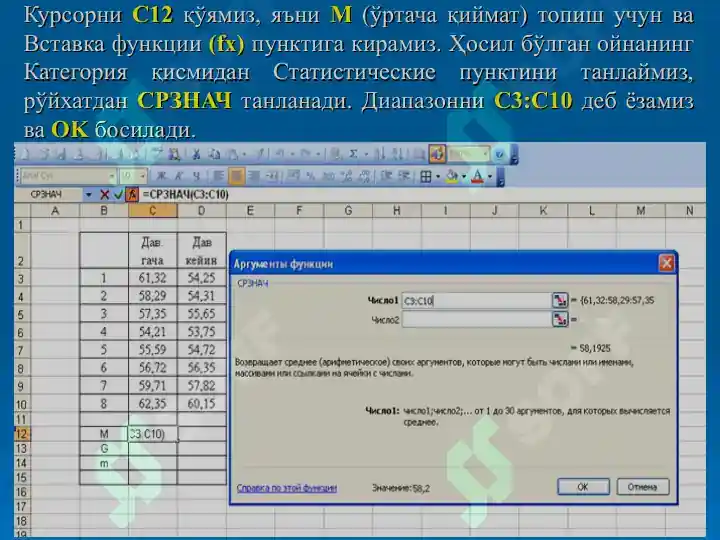Increase decimal places icon

tap(346, 176)
